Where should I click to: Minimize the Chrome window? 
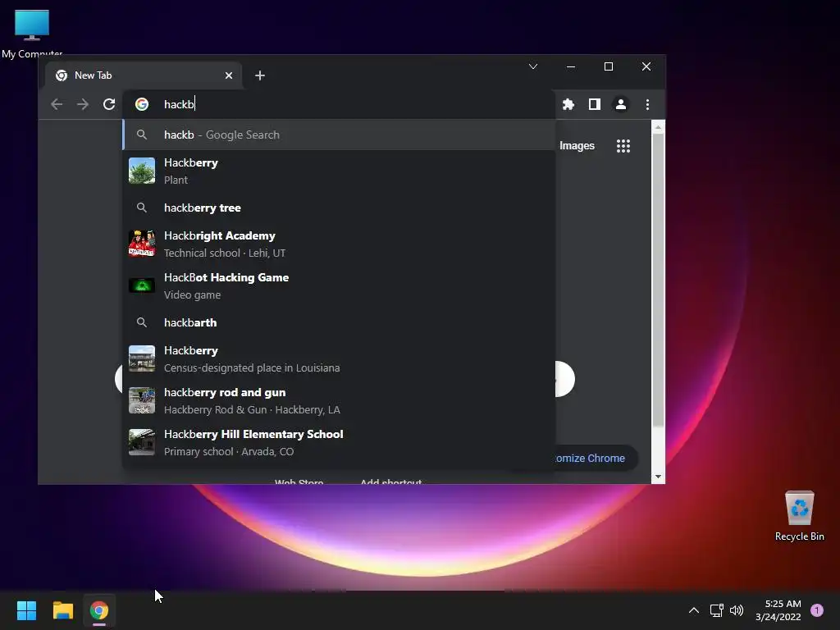coord(571,66)
